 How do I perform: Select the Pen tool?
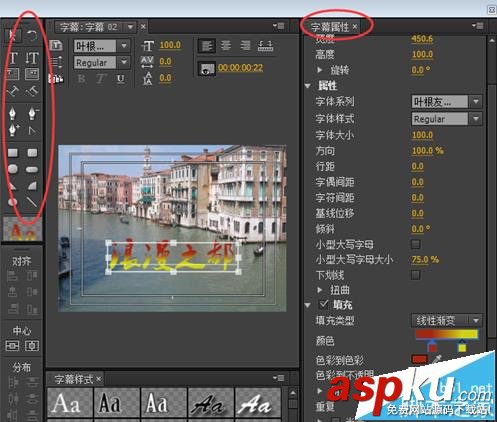pyautogui.click(x=13, y=113)
